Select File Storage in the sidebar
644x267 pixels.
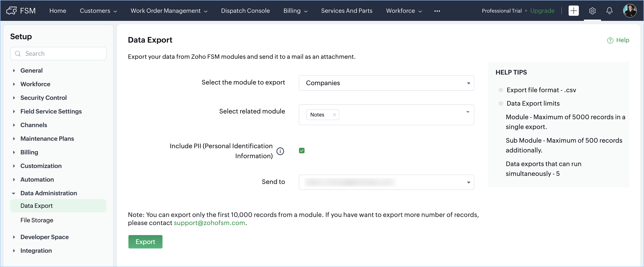pyautogui.click(x=37, y=220)
